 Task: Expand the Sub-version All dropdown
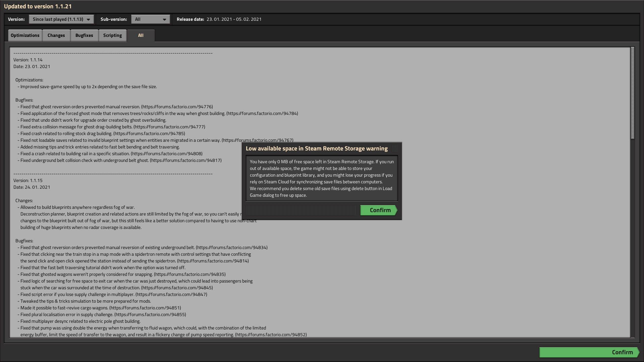(x=150, y=19)
